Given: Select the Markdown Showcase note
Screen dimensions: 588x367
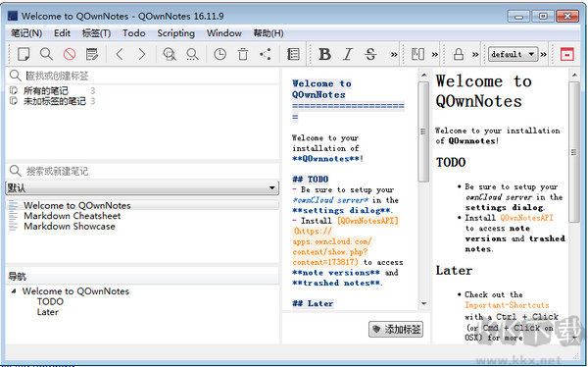Looking at the screenshot, I should coord(69,227).
